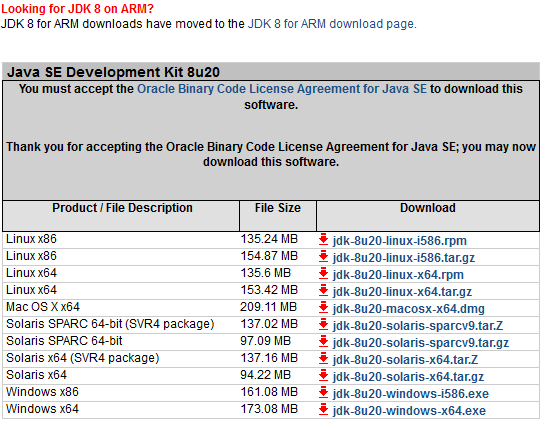Click download arrow icon for jdk-8u20-linux-x64.tar.gz

(x=323, y=290)
